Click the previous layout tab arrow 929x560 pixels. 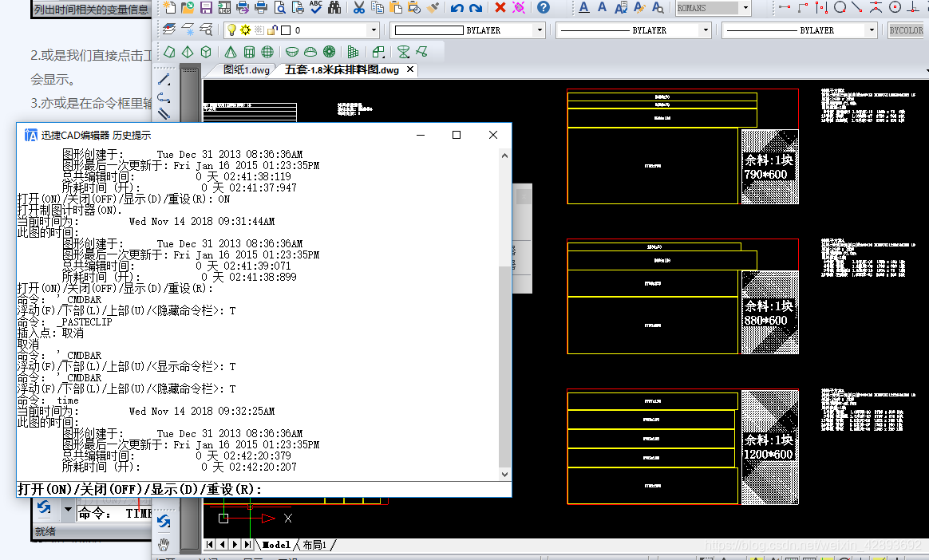pyautogui.click(x=222, y=544)
